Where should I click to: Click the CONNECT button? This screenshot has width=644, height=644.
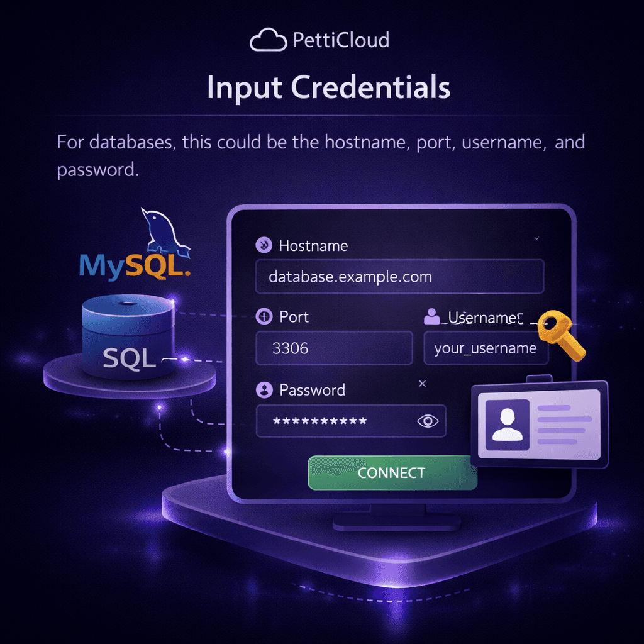pos(392,473)
